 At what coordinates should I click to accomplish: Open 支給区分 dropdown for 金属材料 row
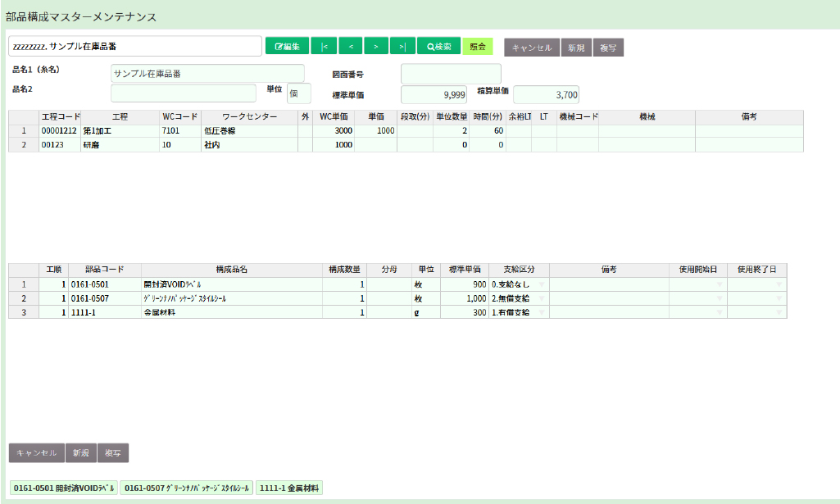[x=541, y=312]
